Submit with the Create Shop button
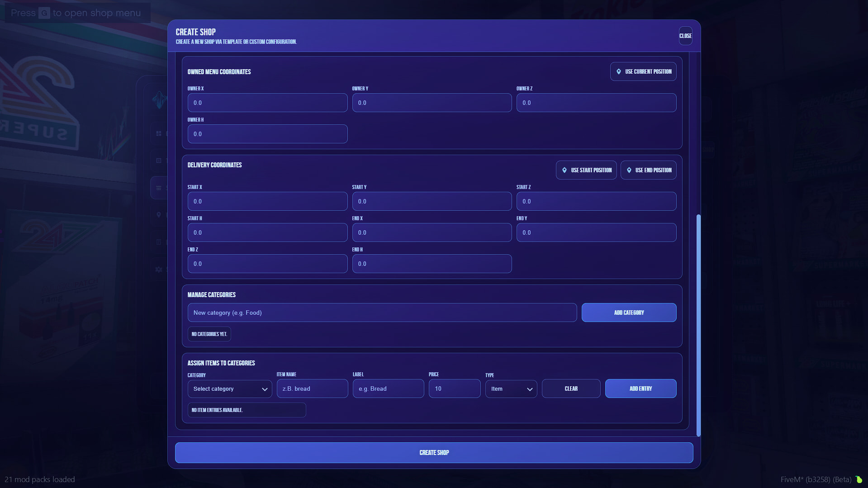 coord(434,453)
